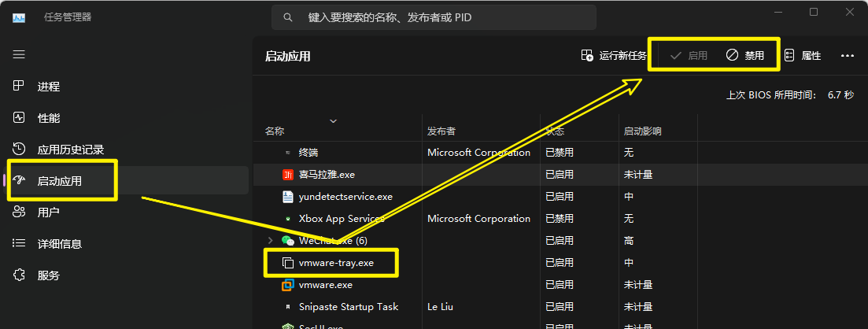The image size is (868, 329).
Task: Select the Snipaste Startup Task row
Action: tap(349, 306)
